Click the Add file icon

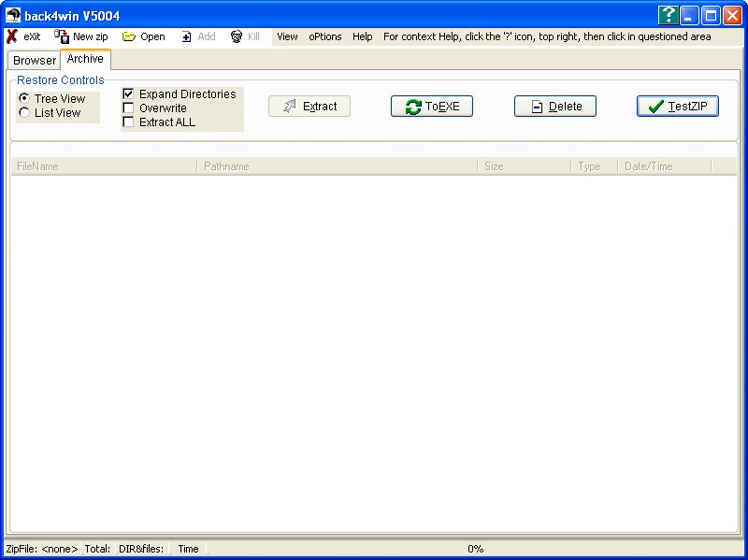coord(186,36)
